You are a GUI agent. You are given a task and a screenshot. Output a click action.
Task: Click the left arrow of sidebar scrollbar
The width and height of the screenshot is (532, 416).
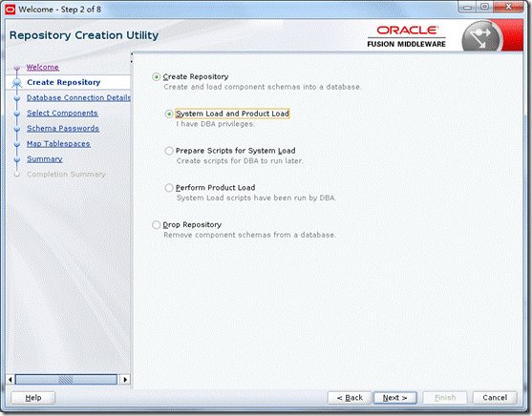11,380
